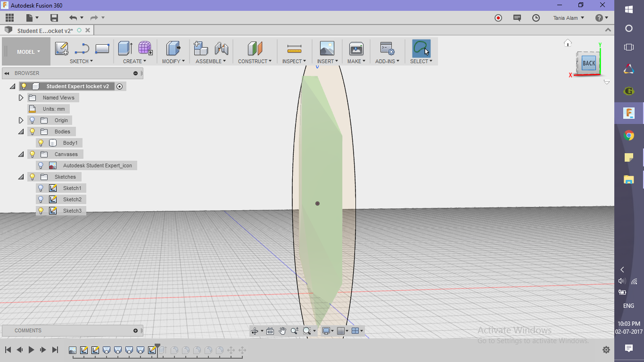Viewport: 644px width, 362px height.
Task: Play the timeline
Action: coord(31,350)
